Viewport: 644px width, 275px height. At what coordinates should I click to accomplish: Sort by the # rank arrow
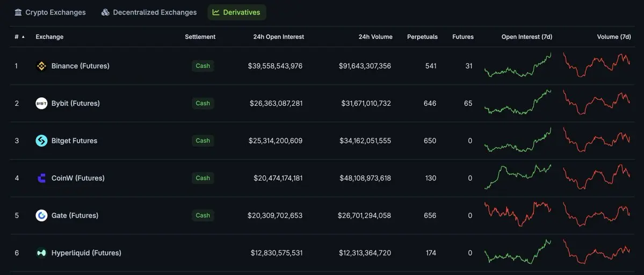23,37
